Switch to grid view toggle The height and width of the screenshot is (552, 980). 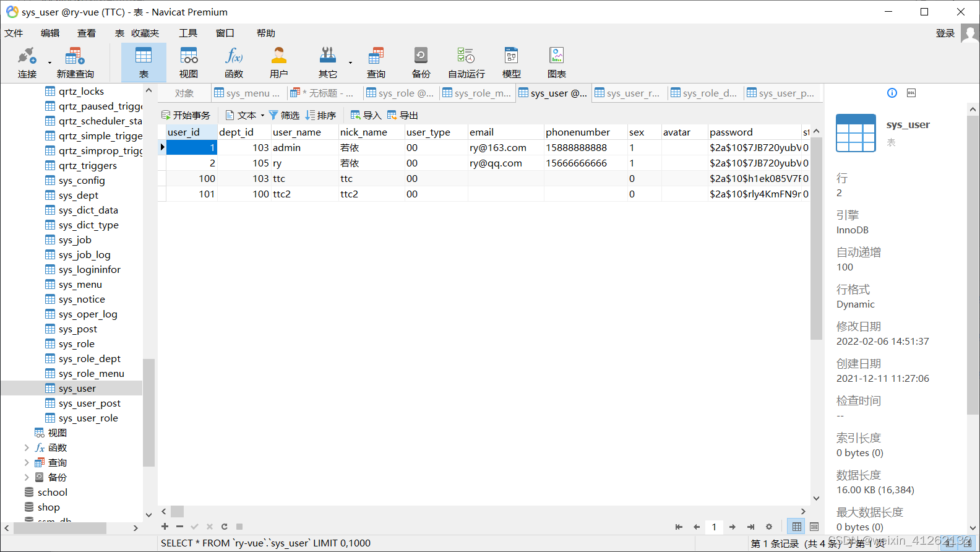tap(797, 527)
